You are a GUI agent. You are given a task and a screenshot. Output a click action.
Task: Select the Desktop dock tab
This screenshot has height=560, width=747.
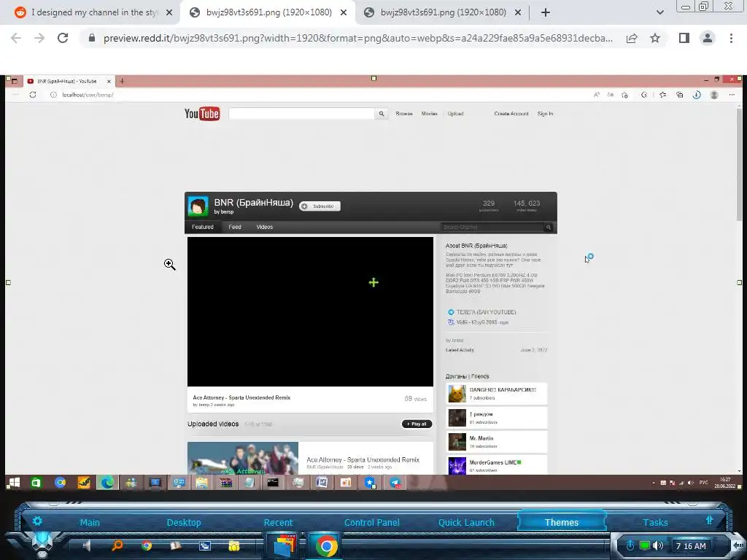coord(184,522)
